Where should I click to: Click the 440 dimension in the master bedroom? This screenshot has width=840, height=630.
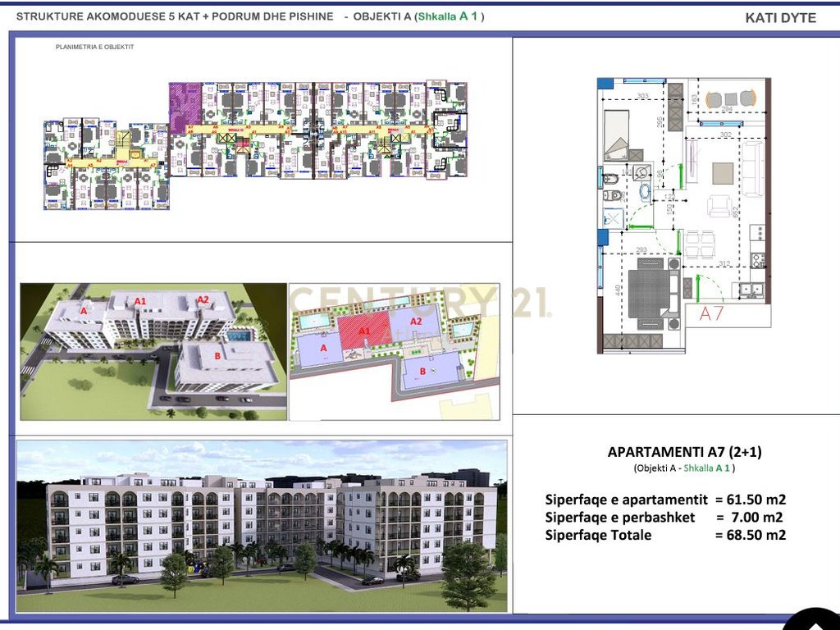[x=619, y=290]
